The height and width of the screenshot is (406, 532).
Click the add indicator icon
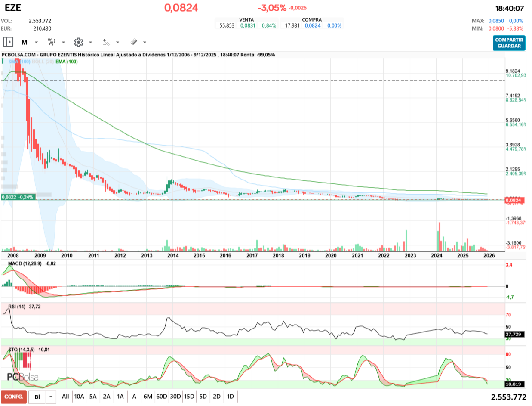tap(106, 42)
